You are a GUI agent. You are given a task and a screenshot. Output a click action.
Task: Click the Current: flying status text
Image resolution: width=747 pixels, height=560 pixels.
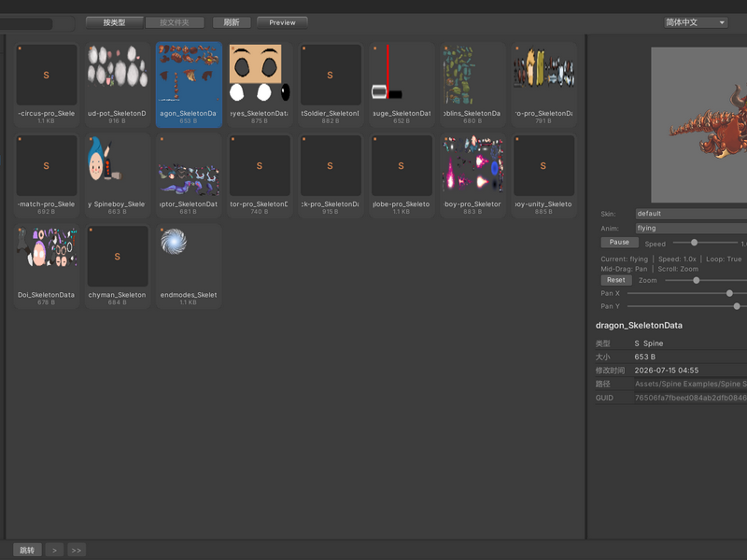pos(624,259)
